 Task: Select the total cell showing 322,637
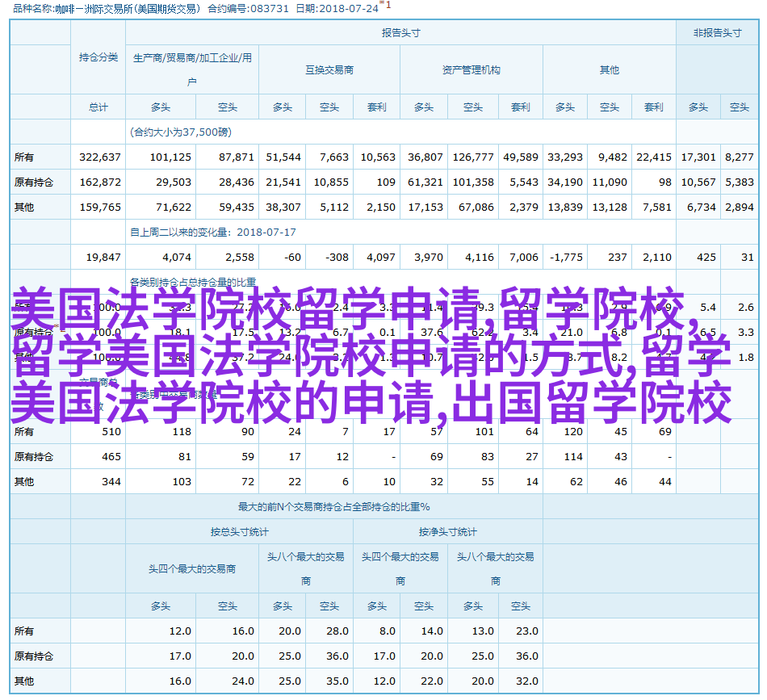coord(100,157)
